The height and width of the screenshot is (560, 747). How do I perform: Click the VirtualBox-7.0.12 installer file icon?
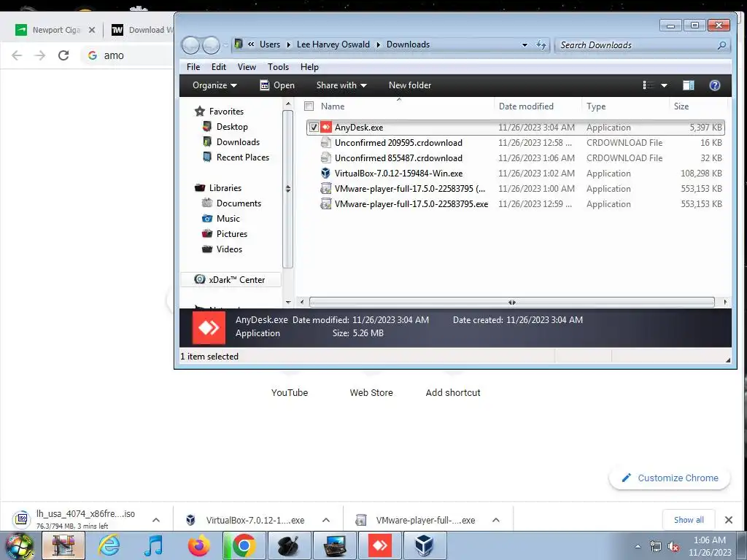click(x=326, y=173)
